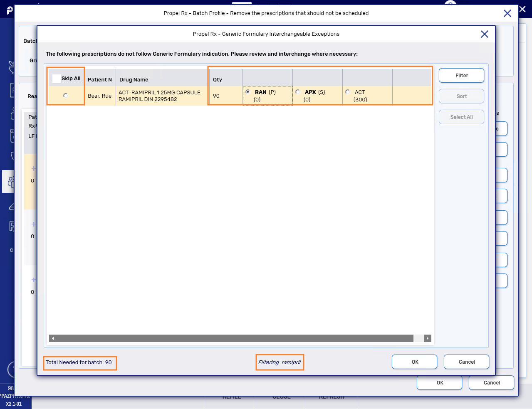Viewport: 532px width, 409px height.
Task: Close the Batch Profile window
Action: click(x=507, y=13)
